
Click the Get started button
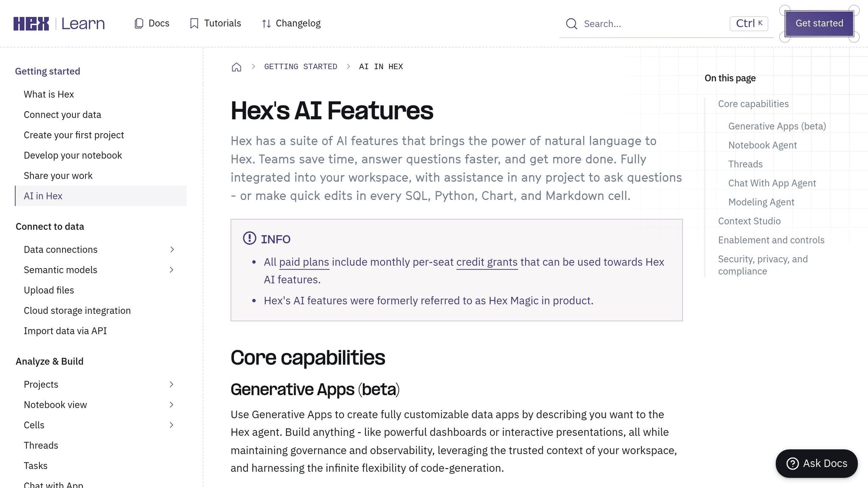pyautogui.click(x=819, y=23)
